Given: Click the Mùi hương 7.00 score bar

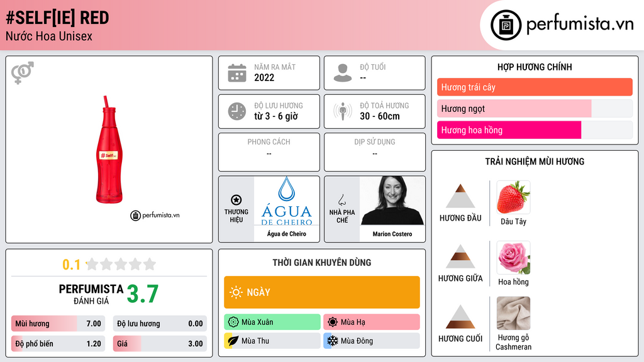Looking at the screenshot, I should click(x=58, y=324).
